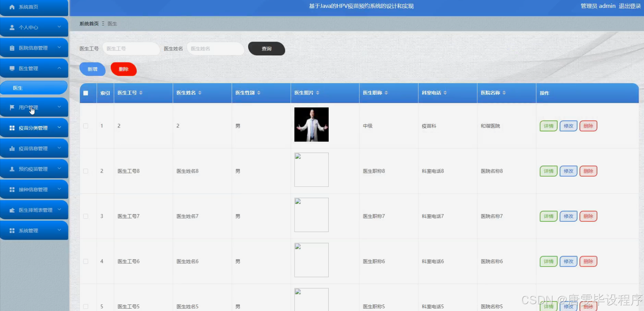Click the flag icon beside 用户管理
This screenshot has width=644, height=311.
coord(12,107)
